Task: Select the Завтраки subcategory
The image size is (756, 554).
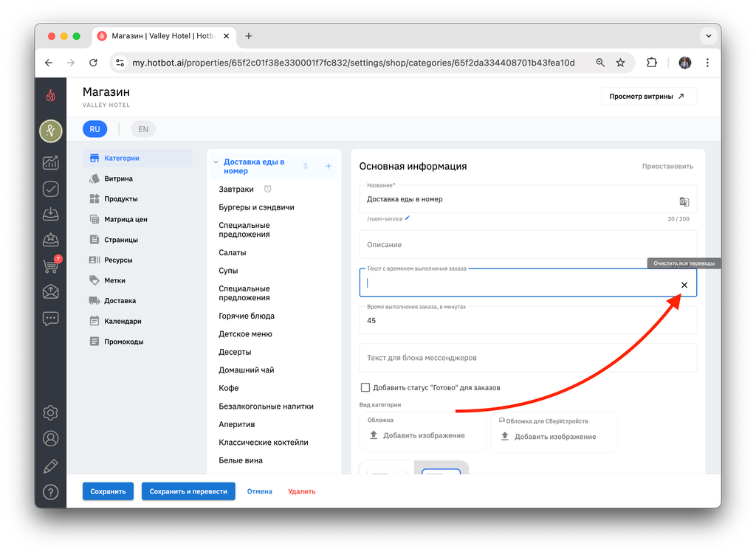Action: coord(236,190)
